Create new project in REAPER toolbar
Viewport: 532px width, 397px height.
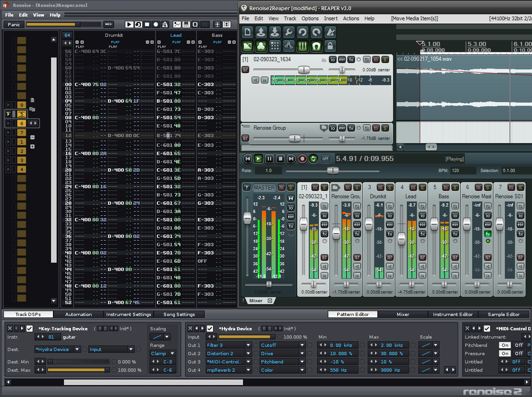point(248,32)
